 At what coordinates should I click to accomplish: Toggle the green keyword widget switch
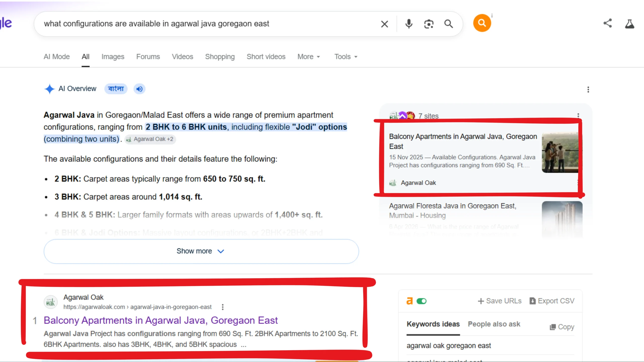point(422,301)
